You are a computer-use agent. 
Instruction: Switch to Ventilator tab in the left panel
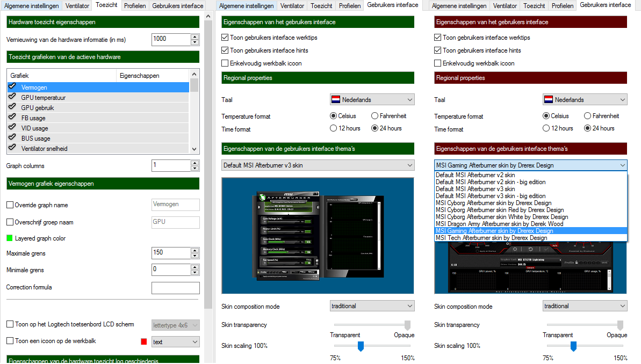tap(77, 6)
